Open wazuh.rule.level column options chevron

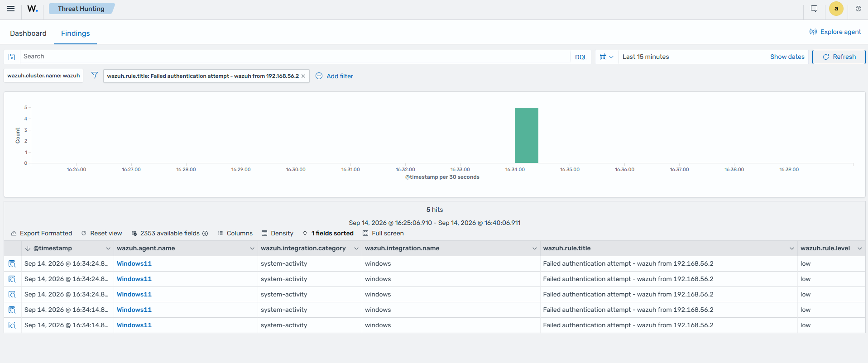[x=860, y=248]
